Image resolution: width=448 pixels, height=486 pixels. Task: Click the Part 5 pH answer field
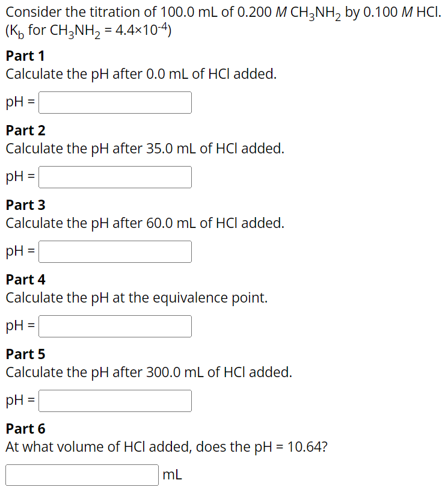tap(114, 401)
